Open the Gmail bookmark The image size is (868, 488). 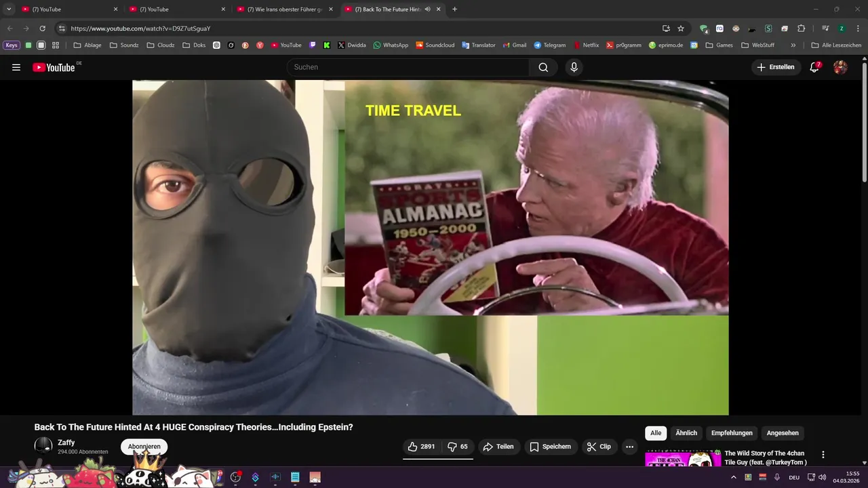click(515, 45)
